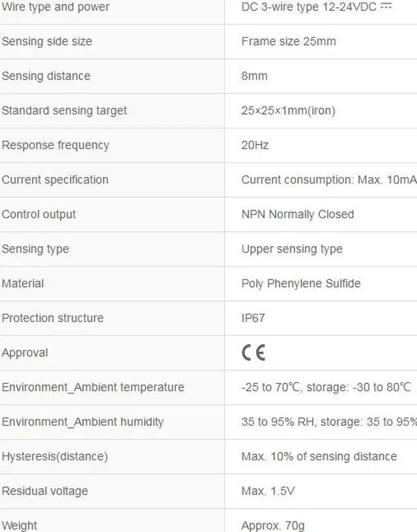Select the 'Environment_Ambient humidity' label
Viewport: 417px width, 532px height.
(x=83, y=421)
